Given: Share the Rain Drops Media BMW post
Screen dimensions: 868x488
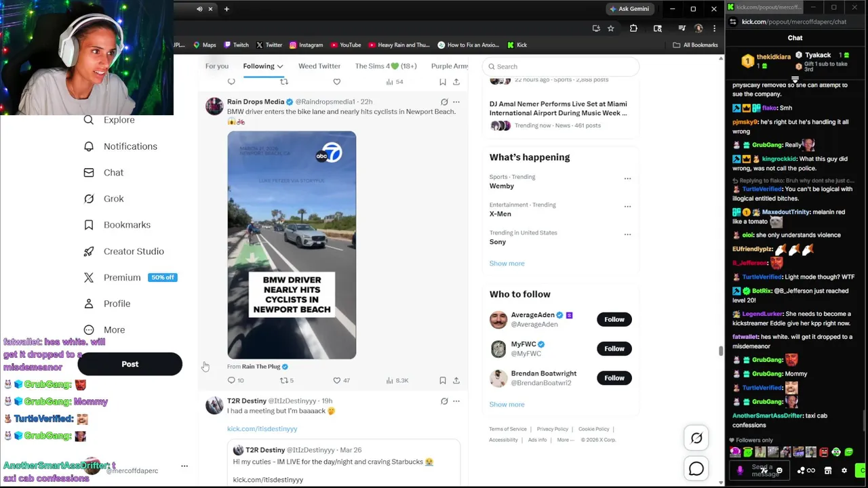Looking at the screenshot, I should tap(456, 380).
